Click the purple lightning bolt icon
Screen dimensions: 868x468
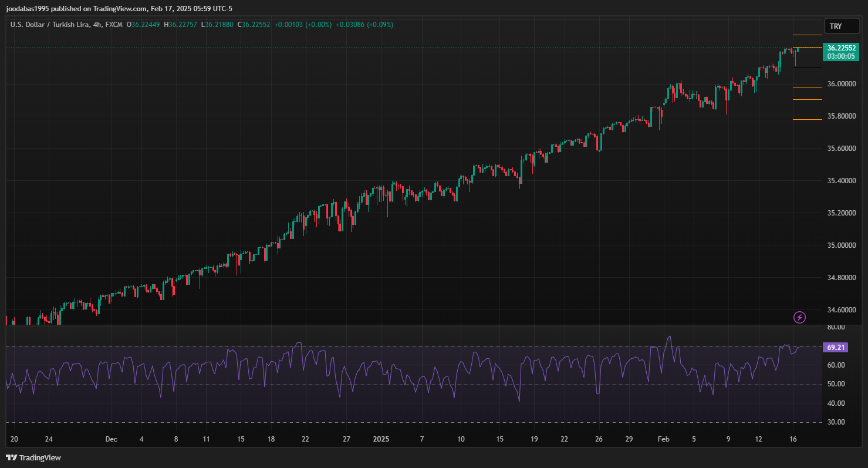point(800,318)
